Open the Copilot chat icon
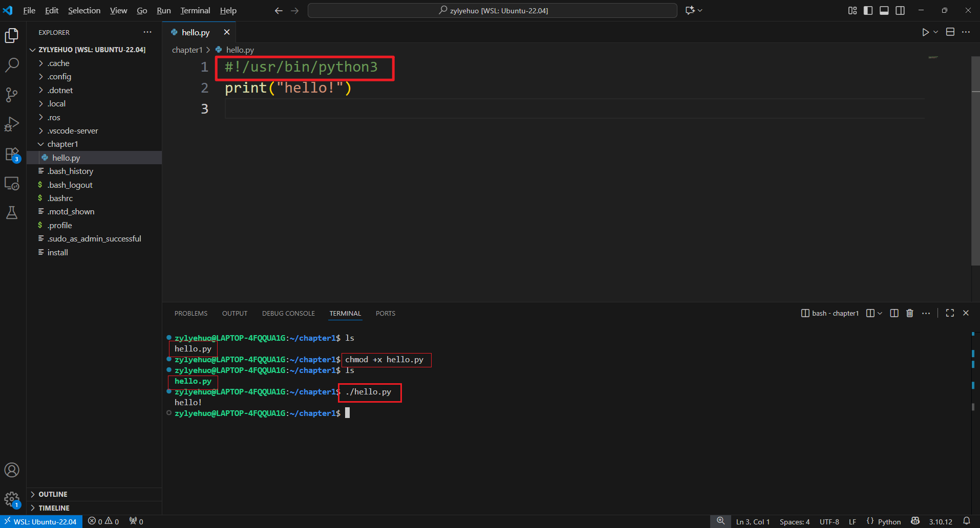The height and width of the screenshot is (528, 980). click(690, 11)
